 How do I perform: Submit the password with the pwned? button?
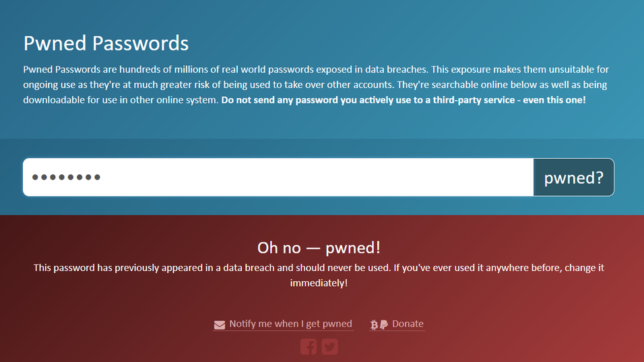pos(573,178)
